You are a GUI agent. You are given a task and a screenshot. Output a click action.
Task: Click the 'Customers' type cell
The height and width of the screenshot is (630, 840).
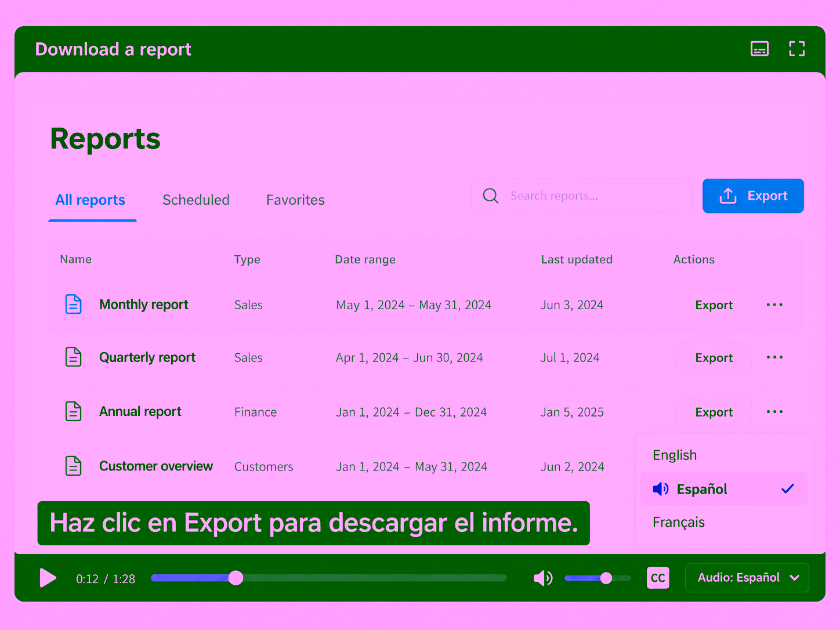tap(264, 467)
